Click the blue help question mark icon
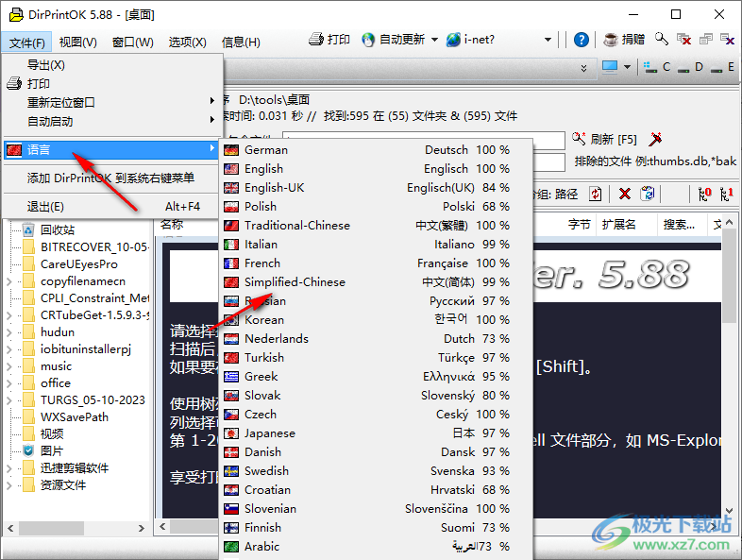742x560 pixels. click(x=582, y=40)
